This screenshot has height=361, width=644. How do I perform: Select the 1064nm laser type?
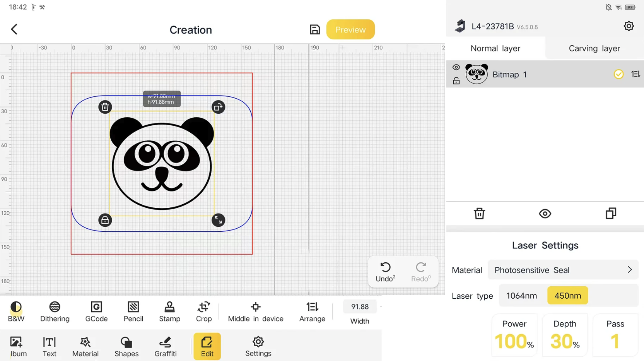521,296
